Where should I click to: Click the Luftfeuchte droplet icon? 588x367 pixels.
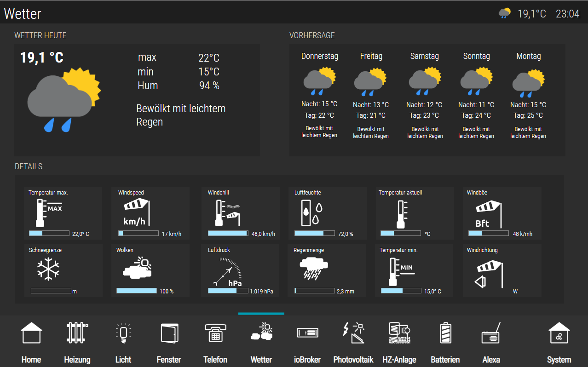[x=312, y=213]
